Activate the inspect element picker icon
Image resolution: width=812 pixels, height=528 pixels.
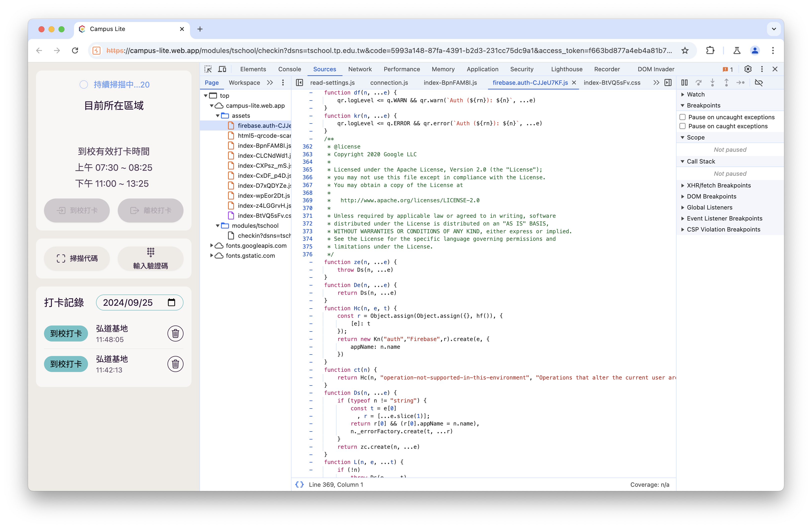click(x=208, y=69)
